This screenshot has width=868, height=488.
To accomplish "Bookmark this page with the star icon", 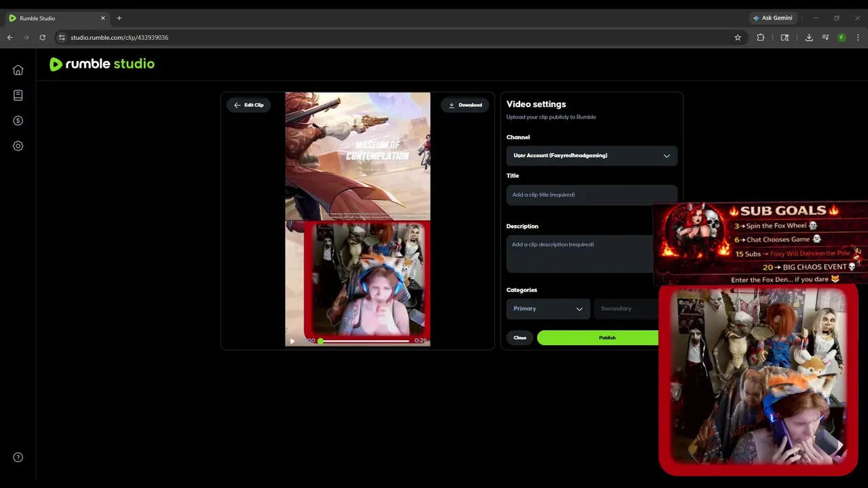I will click(738, 37).
